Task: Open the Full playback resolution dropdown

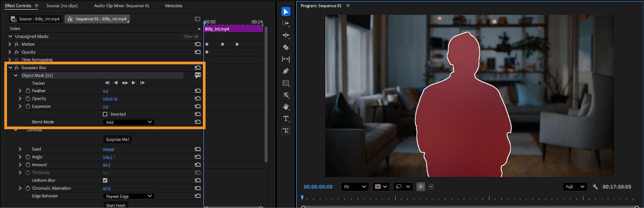Action: [576, 187]
